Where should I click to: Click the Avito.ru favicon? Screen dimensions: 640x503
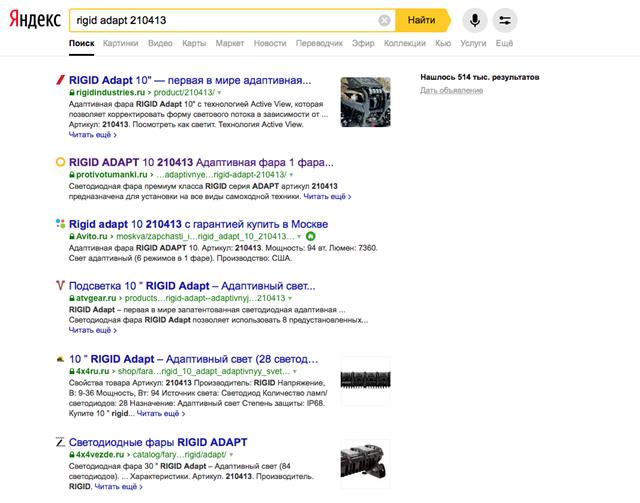pyautogui.click(x=60, y=223)
